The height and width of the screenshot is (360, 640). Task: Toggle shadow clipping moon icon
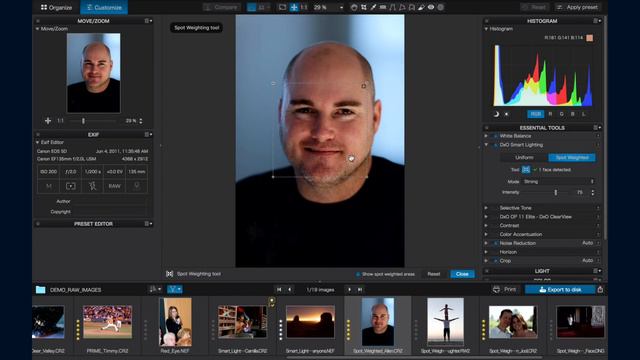click(x=496, y=114)
